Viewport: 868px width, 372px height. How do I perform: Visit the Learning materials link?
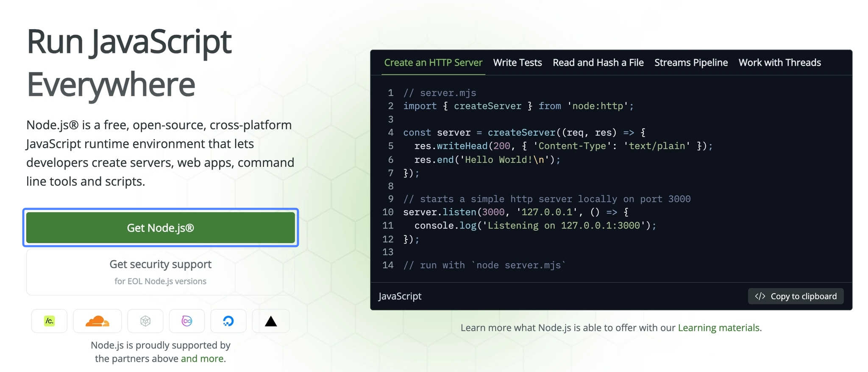click(x=718, y=328)
